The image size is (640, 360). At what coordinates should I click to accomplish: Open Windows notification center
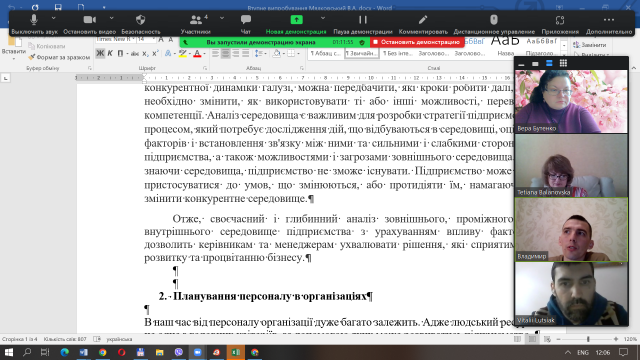point(623,352)
